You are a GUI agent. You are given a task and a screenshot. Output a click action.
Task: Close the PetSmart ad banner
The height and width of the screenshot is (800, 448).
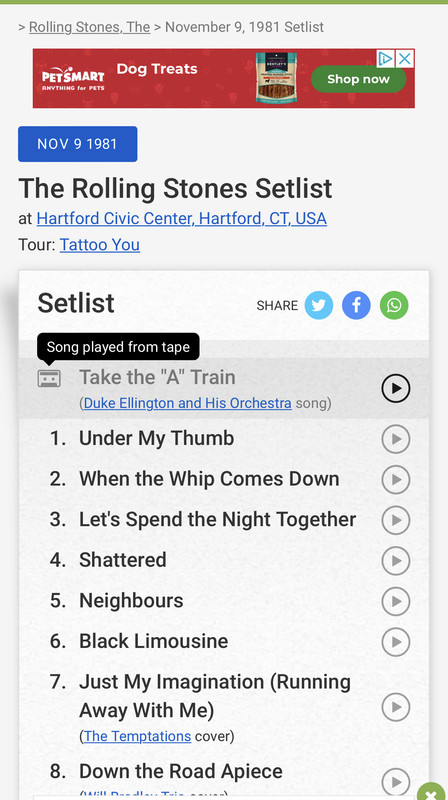click(x=405, y=59)
